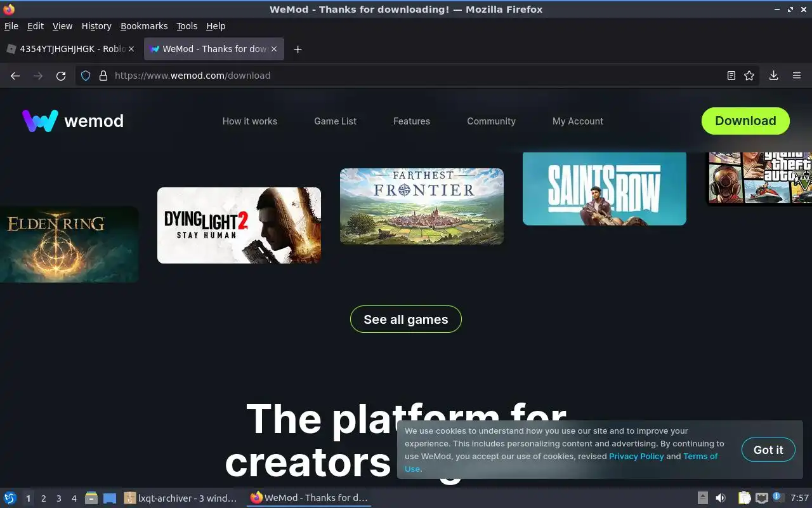
Task: Go to the Features nav link
Action: coord(412,121)
